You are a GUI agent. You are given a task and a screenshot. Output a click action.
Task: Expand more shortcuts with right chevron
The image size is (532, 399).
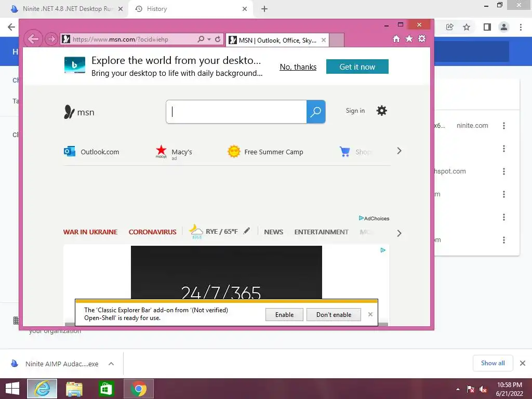point(400,151)
